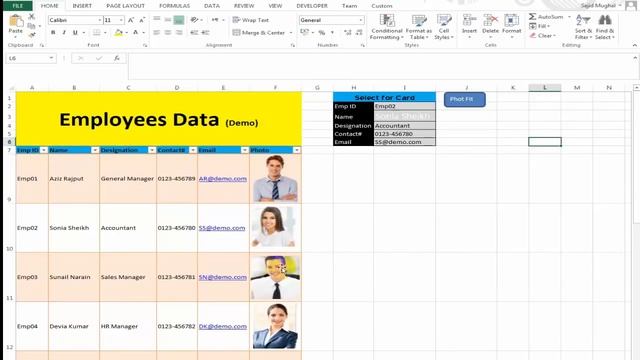Click the Clear eraser icon

click(x=533, y=36)
